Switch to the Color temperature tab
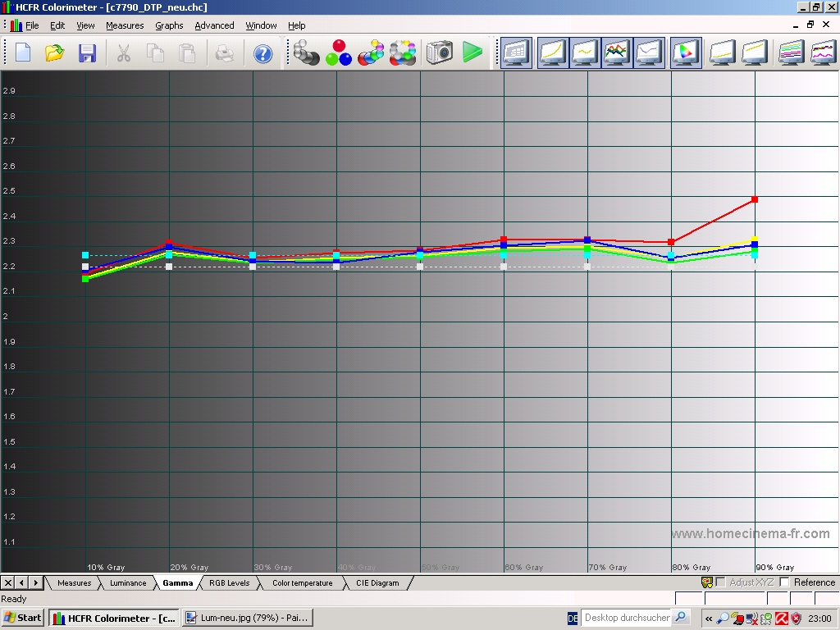The image size is (840, 630). tap(302, 583)
